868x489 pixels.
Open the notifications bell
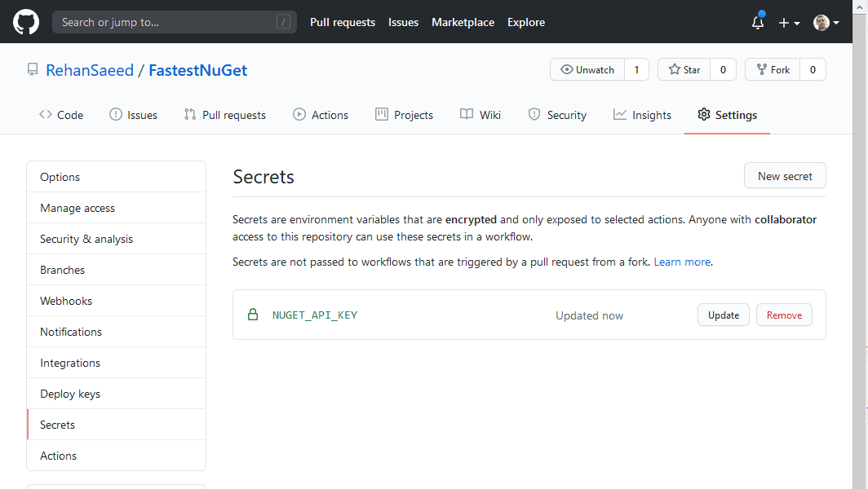coord(757,23)
